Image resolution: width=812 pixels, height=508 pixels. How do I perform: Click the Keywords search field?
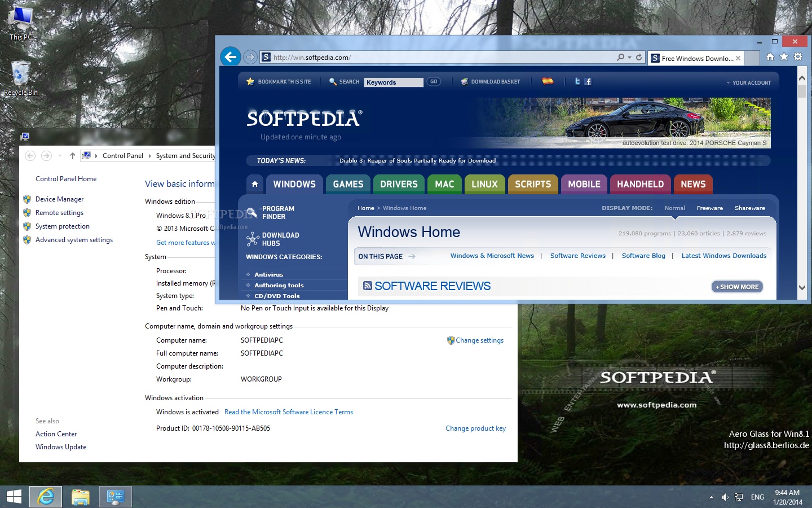(x=394, y=82)
